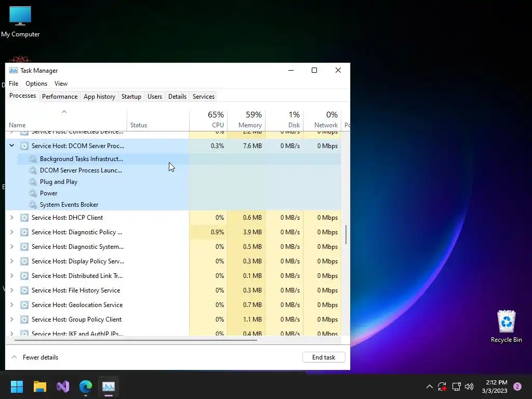532x399 pixels.
Task: Click the End task button
Action: pyautogui.click(x=324, y=357)
